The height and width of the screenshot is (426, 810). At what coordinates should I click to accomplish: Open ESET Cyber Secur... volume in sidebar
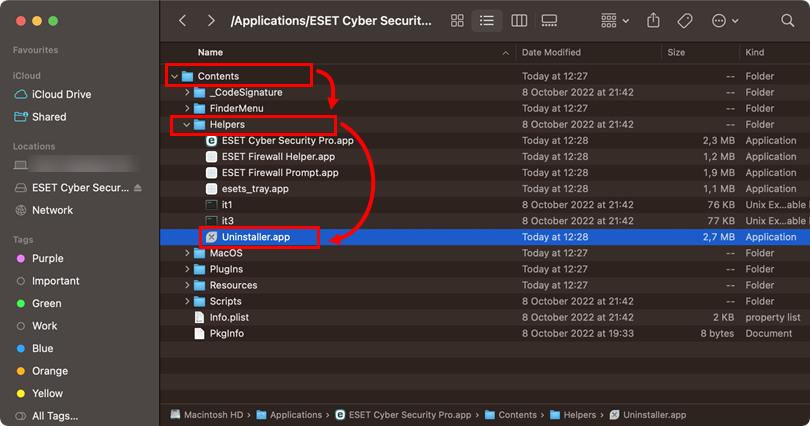click(71, 188)
